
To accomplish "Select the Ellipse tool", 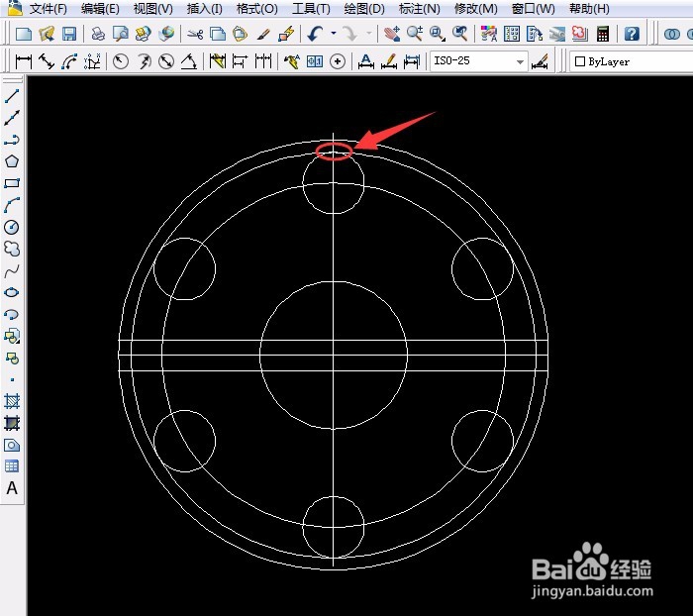I will pos(12,292).
